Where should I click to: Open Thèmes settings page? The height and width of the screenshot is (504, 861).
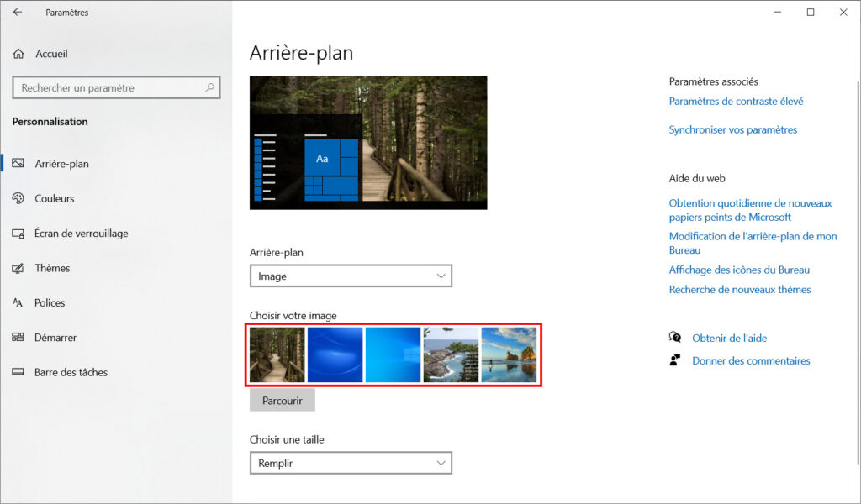tap(52, 268)
